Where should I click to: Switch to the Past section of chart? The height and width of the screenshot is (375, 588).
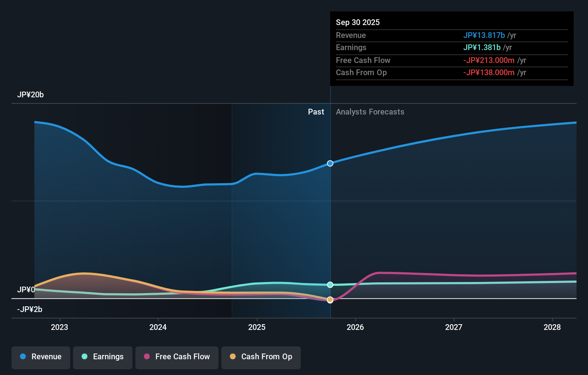(x=316, y=112)
